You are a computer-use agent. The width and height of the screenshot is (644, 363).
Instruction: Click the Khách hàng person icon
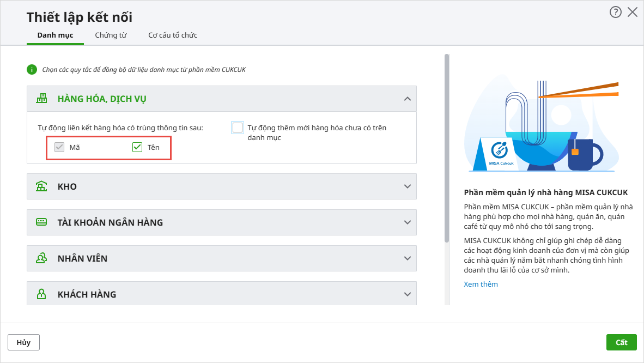pyautogui.click(x=42, y=294)
